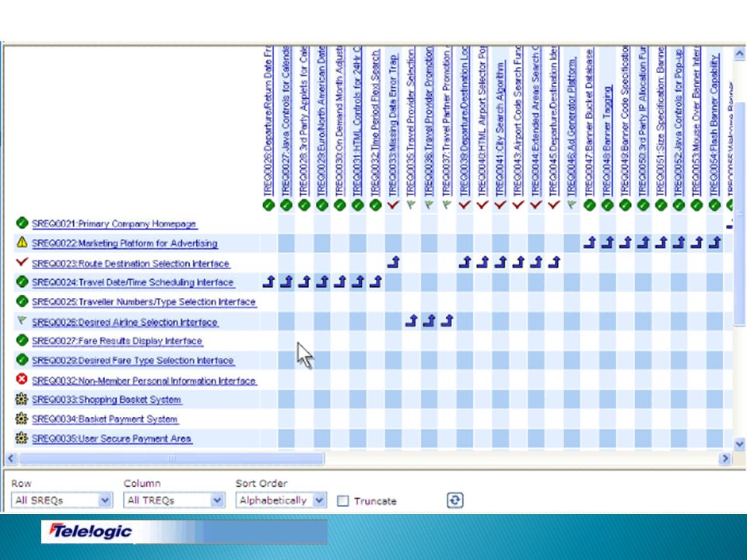Viewport: 747px width, 560px height.
Task: Click the gear icon beside SREQ0034 Basket Payment
Action: coord(22,418)
